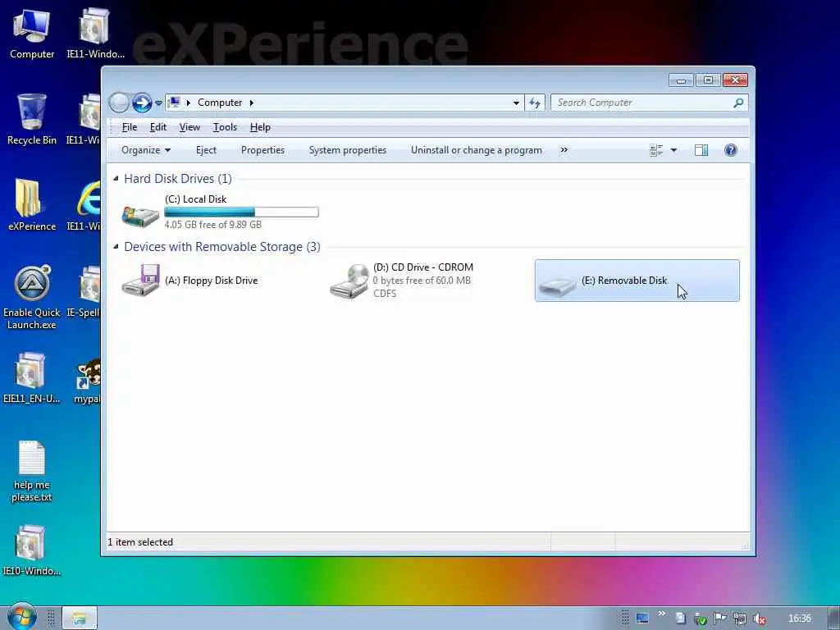Viewport: 840px width, 630px height.
Task: Click the Forward navigation arrow
Action: (x=142, y=103)
